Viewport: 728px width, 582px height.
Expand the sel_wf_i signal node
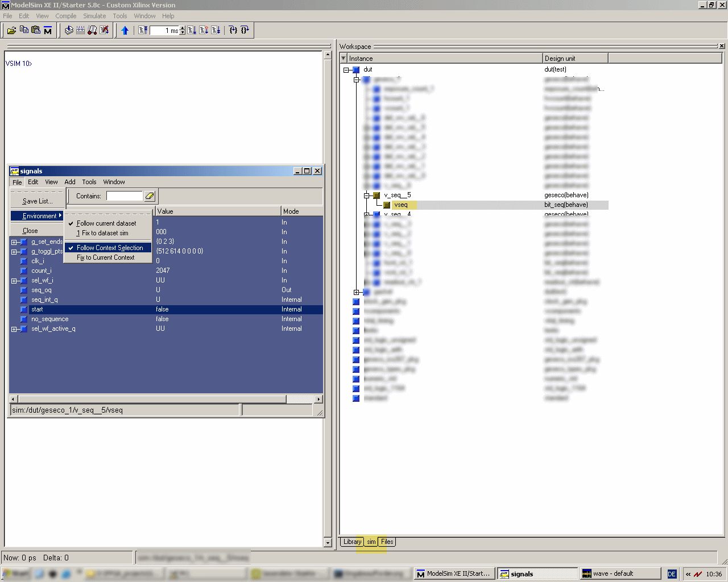coord(14,281)
